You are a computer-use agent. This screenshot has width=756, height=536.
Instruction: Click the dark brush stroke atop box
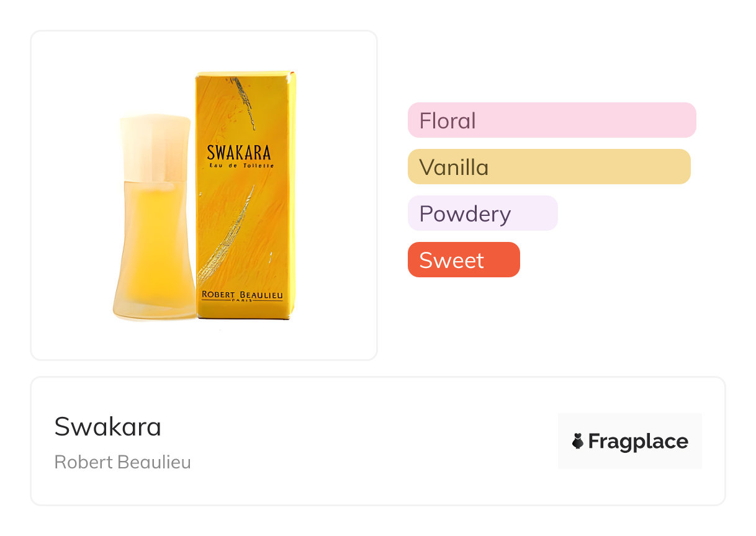click(246, 102)
